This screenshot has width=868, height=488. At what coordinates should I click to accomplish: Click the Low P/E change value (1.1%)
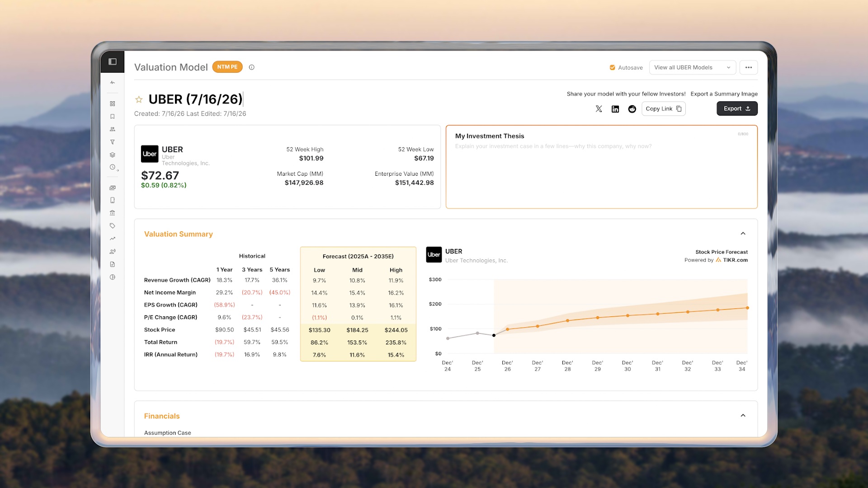point(319,318)
